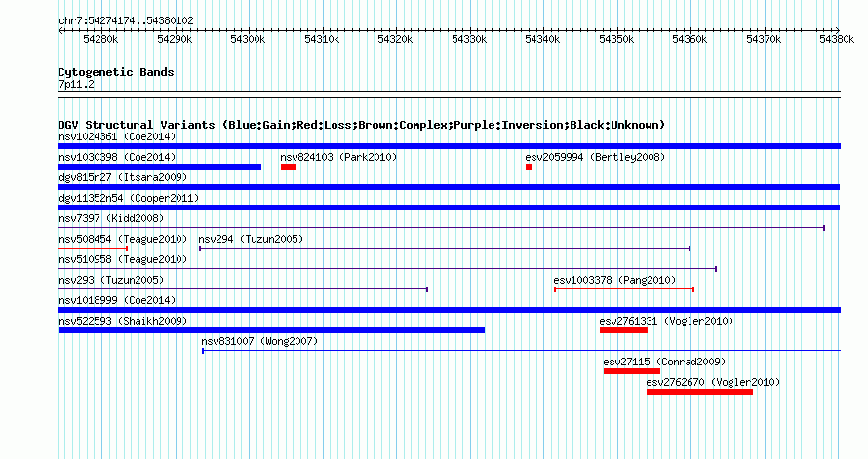Open nsv508454 (Teague2010) label
Image resolution: width=868 pixels, height=459 pixels.
pos(123,239)
